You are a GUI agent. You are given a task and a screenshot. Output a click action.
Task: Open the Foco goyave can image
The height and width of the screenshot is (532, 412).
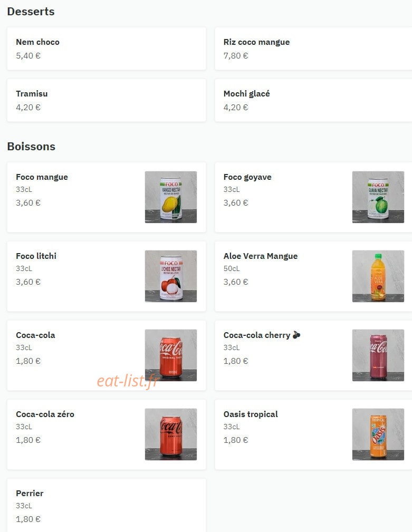(x=378, y=197)
